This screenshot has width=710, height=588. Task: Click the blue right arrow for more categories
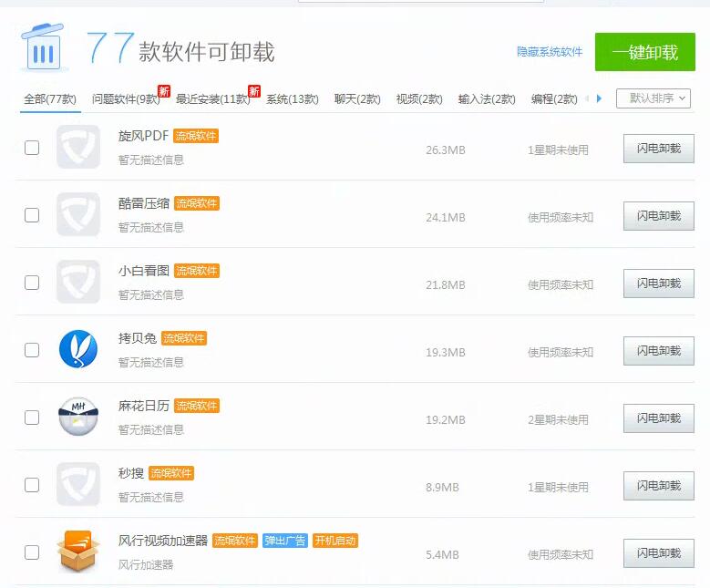(x=599, y=98)
